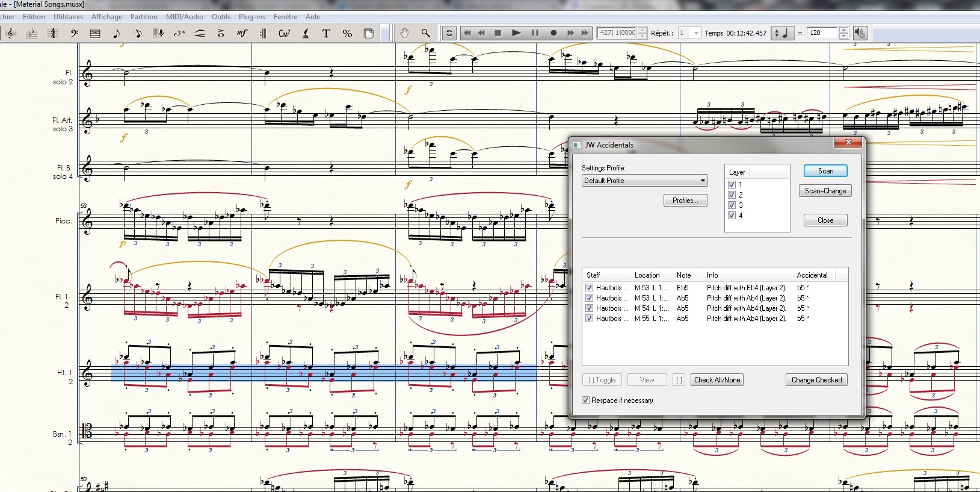Open the Settings Profile dropdown
Image resolution: width=980 pixels, height=492 pixels.
coord(644,181)
